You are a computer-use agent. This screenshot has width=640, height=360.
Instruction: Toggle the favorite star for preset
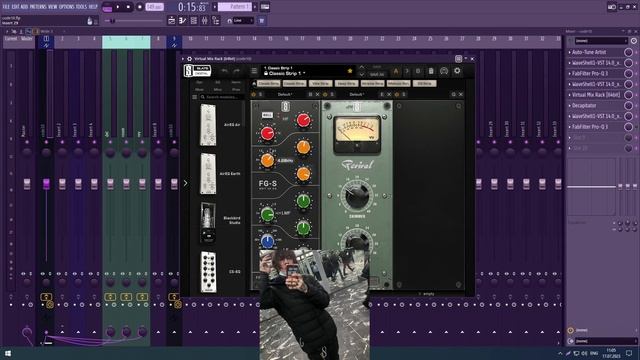pos(350,71)
